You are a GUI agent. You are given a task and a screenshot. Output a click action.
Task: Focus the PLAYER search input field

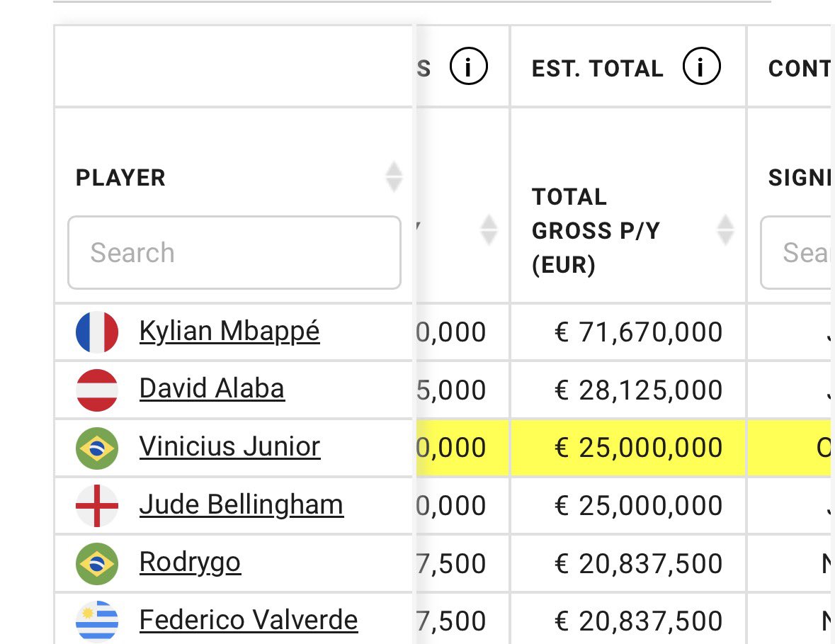click(x=234, y=252)
